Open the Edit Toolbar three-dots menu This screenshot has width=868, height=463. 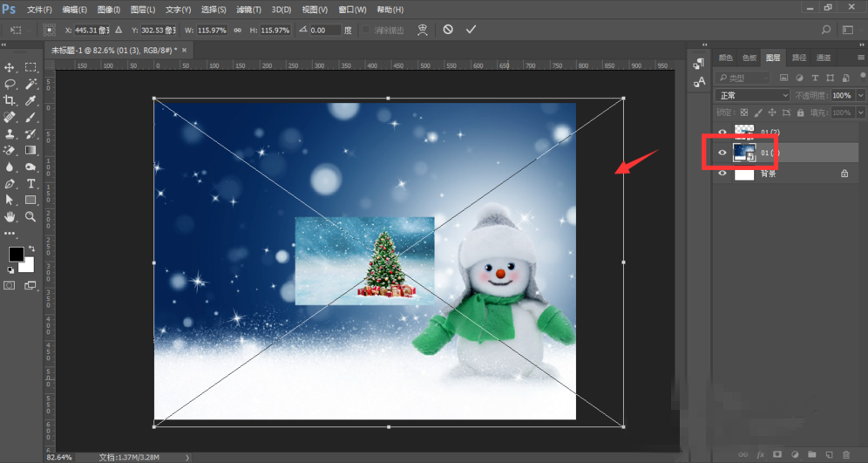pyautogui.click(x=10, y=233)
